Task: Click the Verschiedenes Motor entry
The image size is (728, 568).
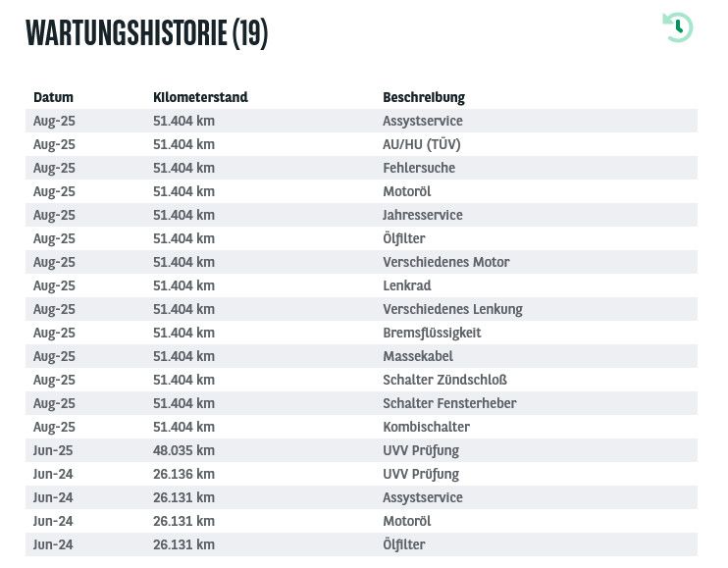Action: [445, 262]
